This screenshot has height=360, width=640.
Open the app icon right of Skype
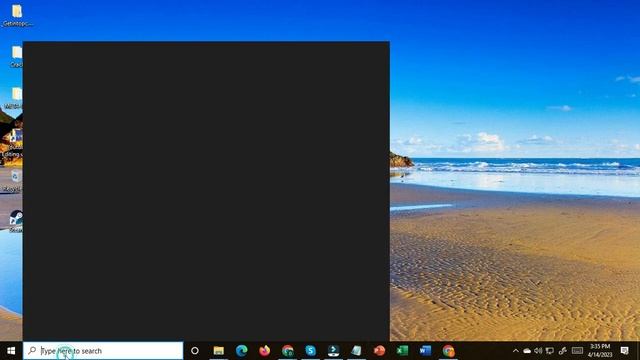point(333,351)
